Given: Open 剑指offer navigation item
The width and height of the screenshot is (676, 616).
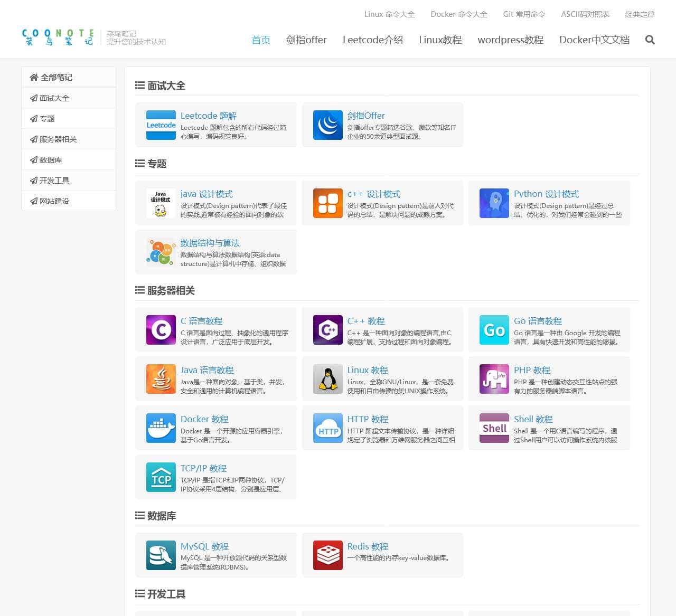Looking at the screenshot, I should click(306, 40).
